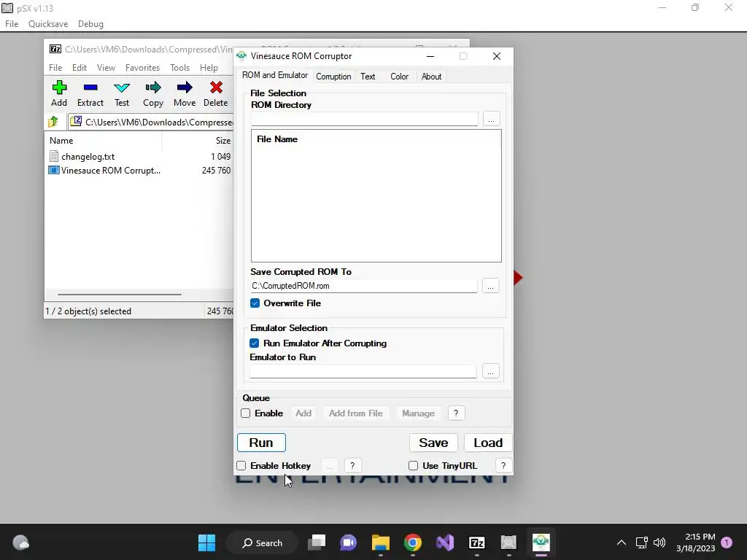
Task: Click 7-Zip horizontal scrollbar
Action: pos(119,295)
